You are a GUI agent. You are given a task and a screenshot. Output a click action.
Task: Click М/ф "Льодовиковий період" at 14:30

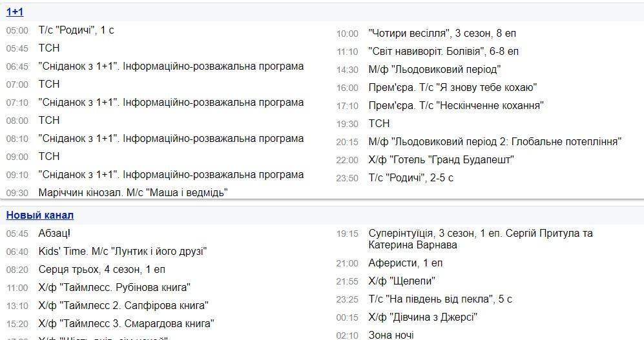tap(435, 69)
